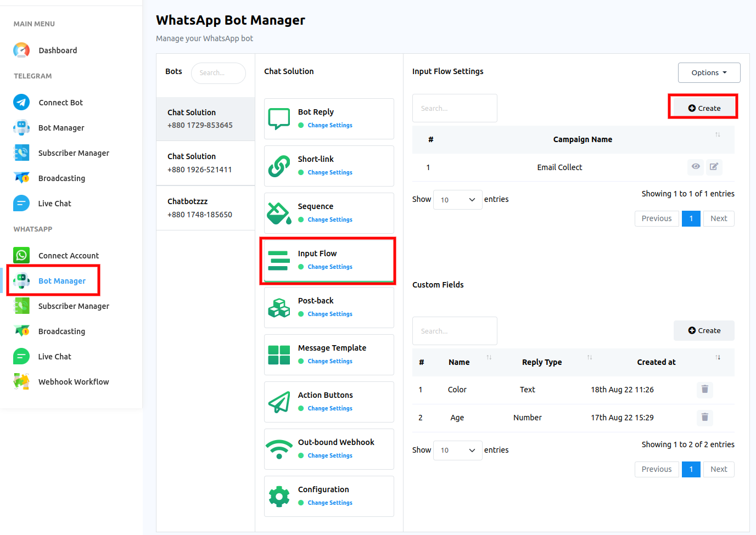756x535 pixels.
Task: Click the eye icon for Email Collect campaign
Action: pyautogui.click(x=696, y=167)
